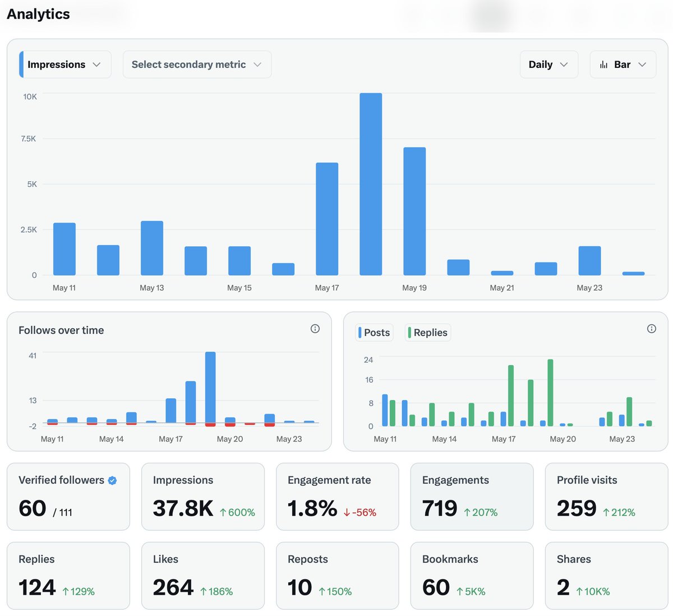Click the 150% increase on Reposts
The image size is (673, 616).
click(335, 591)
